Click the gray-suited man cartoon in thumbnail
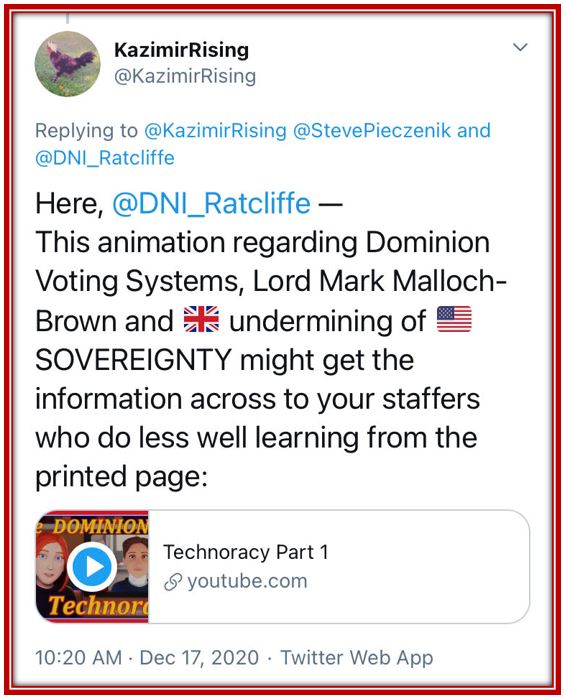 click(x=133, y=565)
